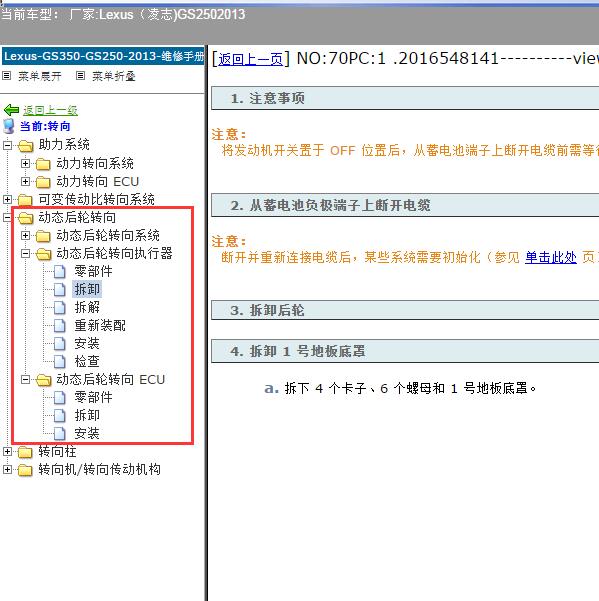This screenshot has height=601, width=599.
Task: Open 拆卸 under 动态后轮转向 ECU
Action: pyautogui.click(x=87, y=415)
